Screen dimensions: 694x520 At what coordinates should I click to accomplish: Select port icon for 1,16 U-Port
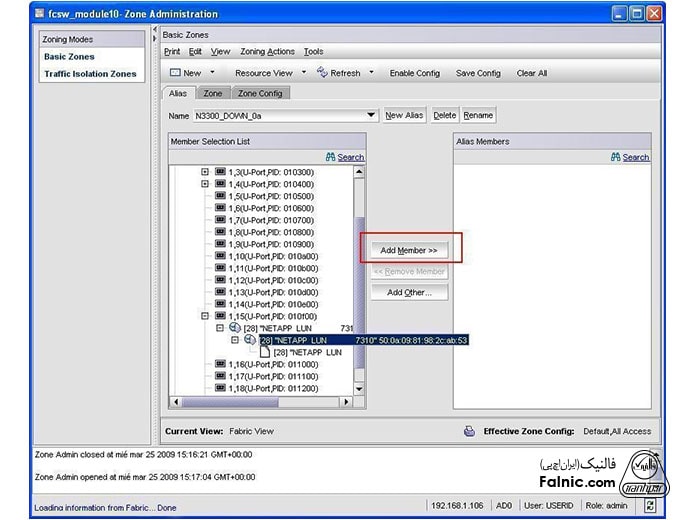click(x=220, y=364)
